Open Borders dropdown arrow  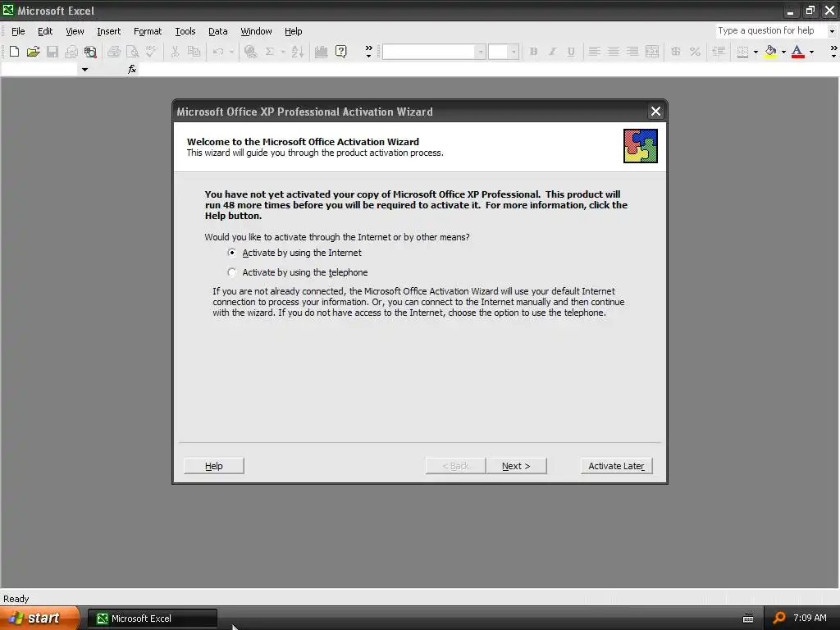[756, 52]
